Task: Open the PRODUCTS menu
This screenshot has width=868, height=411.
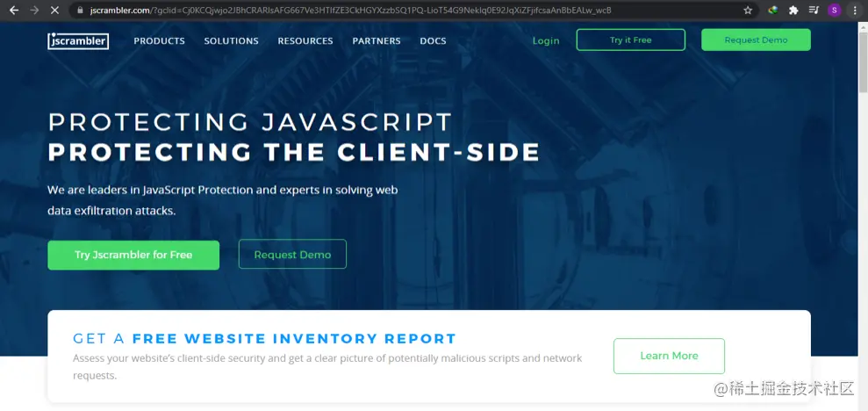Action: (x=160, y=41)
